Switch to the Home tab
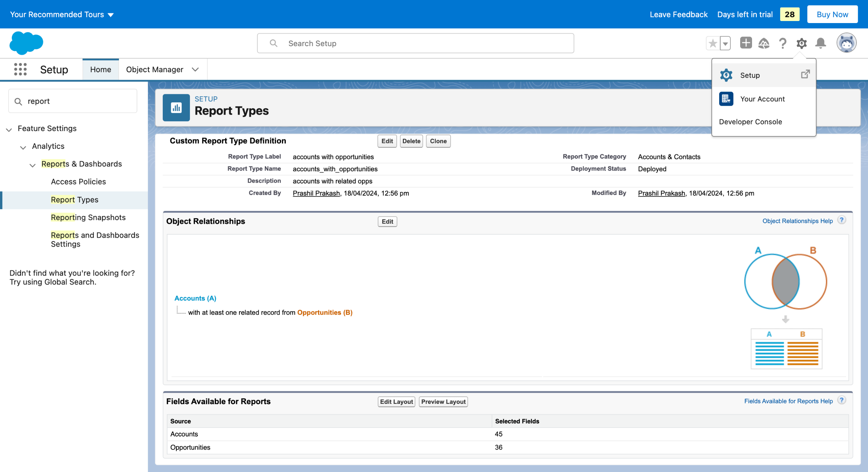The height and width of the screenshot is (472, 868). point(101,70)
